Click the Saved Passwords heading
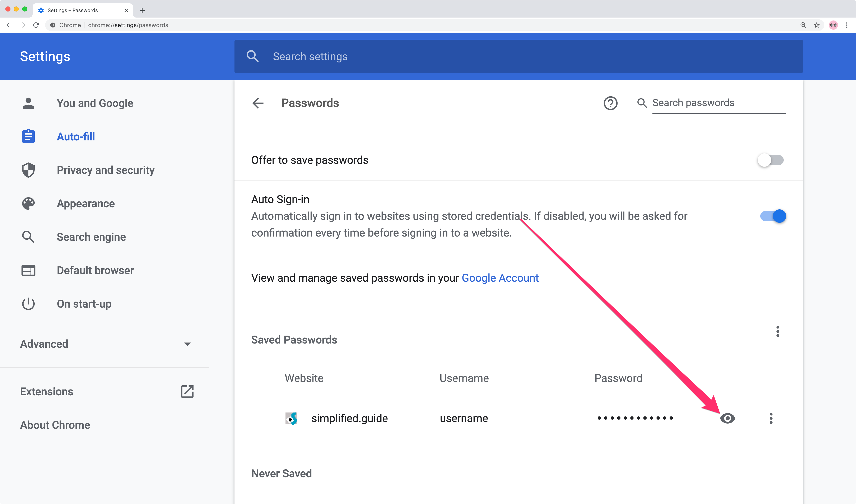Viewport: 856px width, 504px height. [x=294, y=340]
